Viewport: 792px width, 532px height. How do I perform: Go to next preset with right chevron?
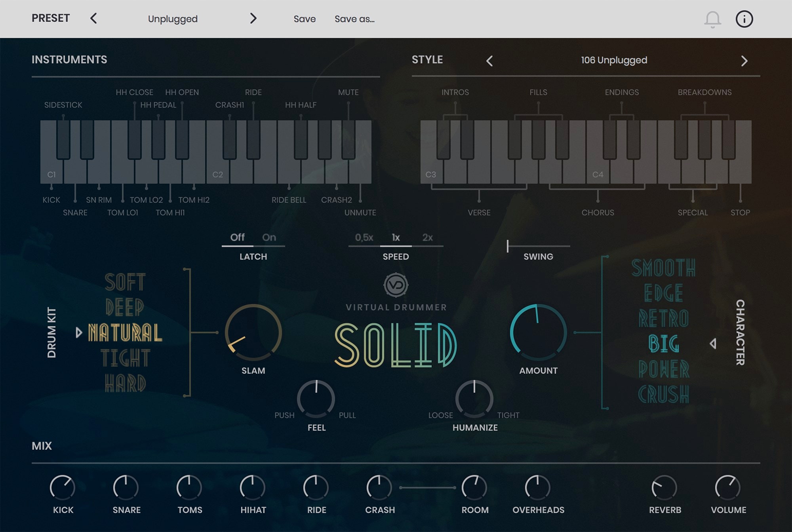pos(253,19)
